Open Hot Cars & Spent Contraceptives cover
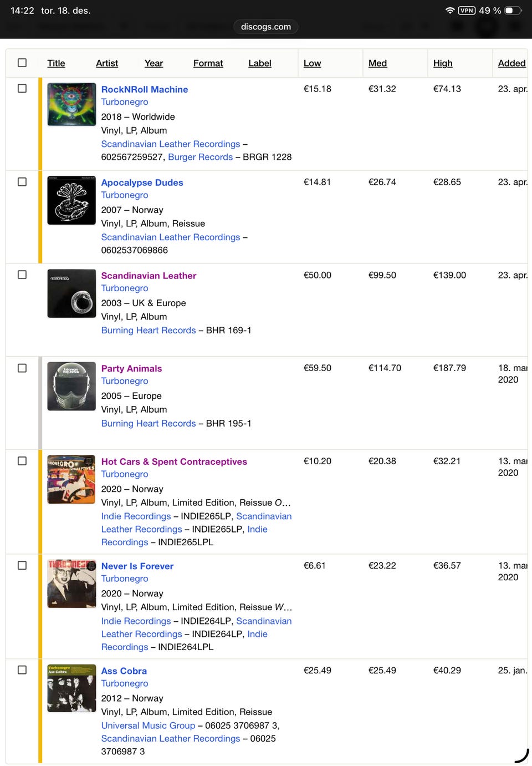Image resolution: width=532 pixels, height=766 pixels. coord(71,479)
